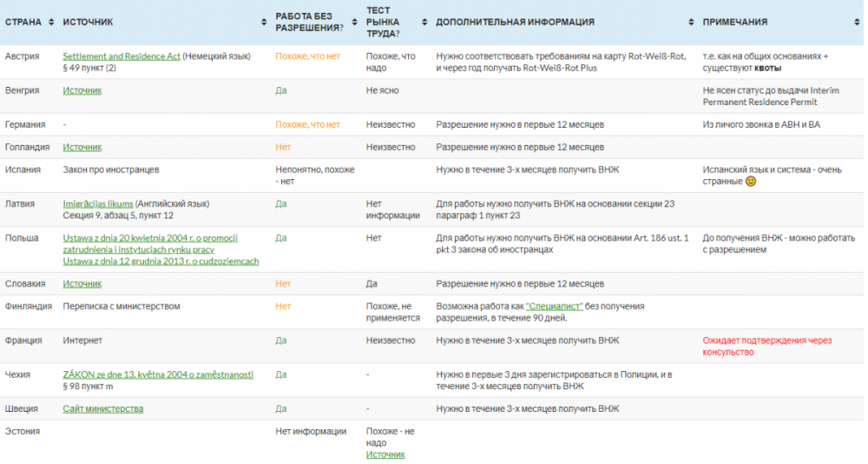The height and width of the screenshot is (464, 868).
Task: Click sort arrows for ТЕСТ РЫНКА ТРУДА
Action: click(x=424, y=22)
